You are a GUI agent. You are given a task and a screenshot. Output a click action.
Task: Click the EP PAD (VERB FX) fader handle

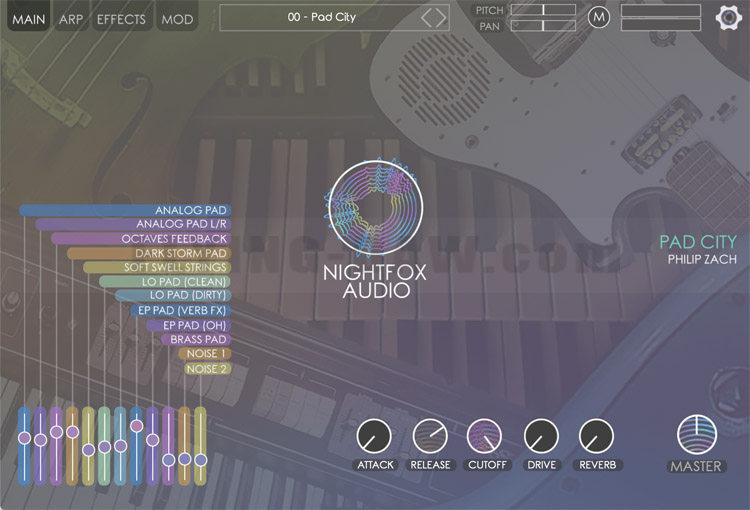[x=136, y=425]
